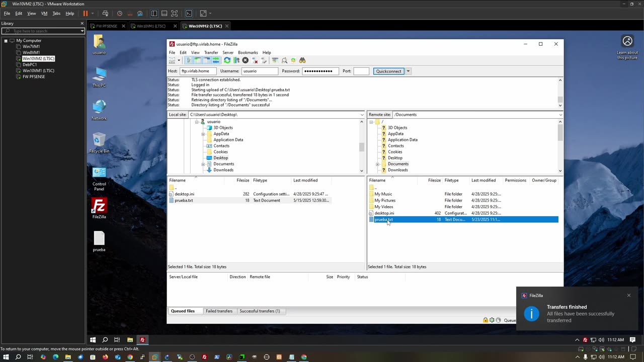This screenshot has height=362, width=644.
Task: Click the Disconnect from server icon
Action: click(255, 60)
